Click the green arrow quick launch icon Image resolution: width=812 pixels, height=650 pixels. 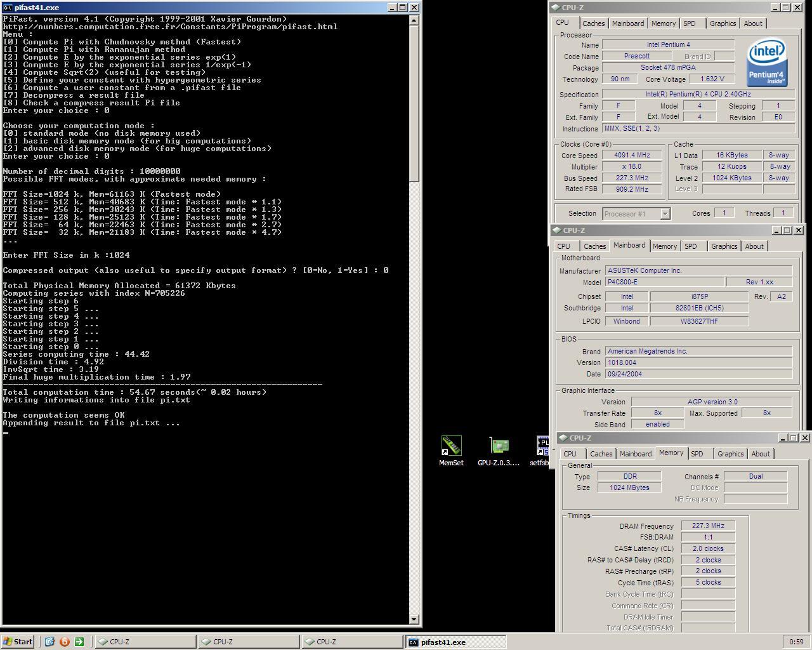click(x=79, y=641)
